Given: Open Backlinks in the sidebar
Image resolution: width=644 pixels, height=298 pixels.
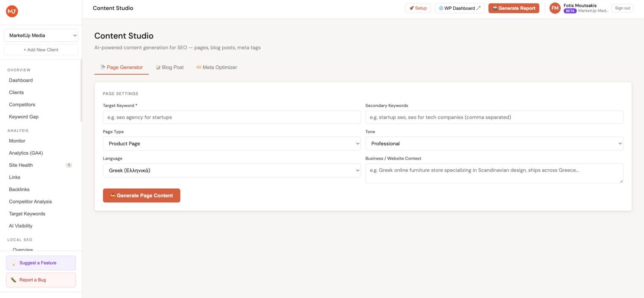Looking at the screenshot, I should click(19, 190).
